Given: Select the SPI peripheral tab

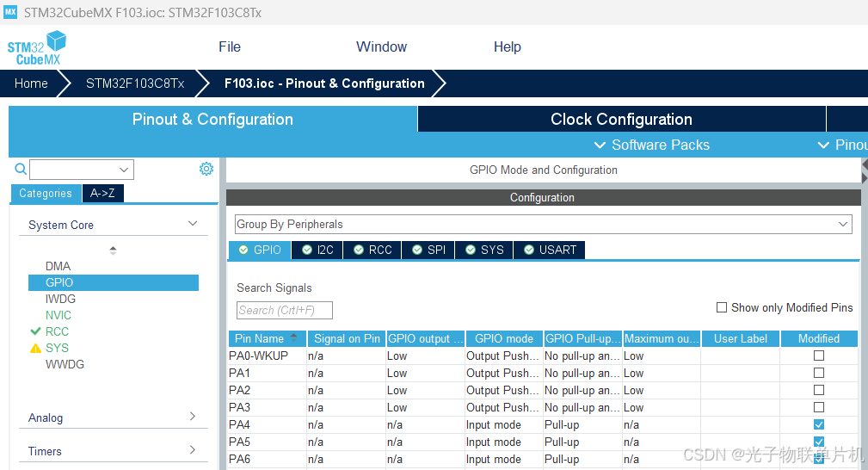Looking at the screenshot, I should point(428,250).
